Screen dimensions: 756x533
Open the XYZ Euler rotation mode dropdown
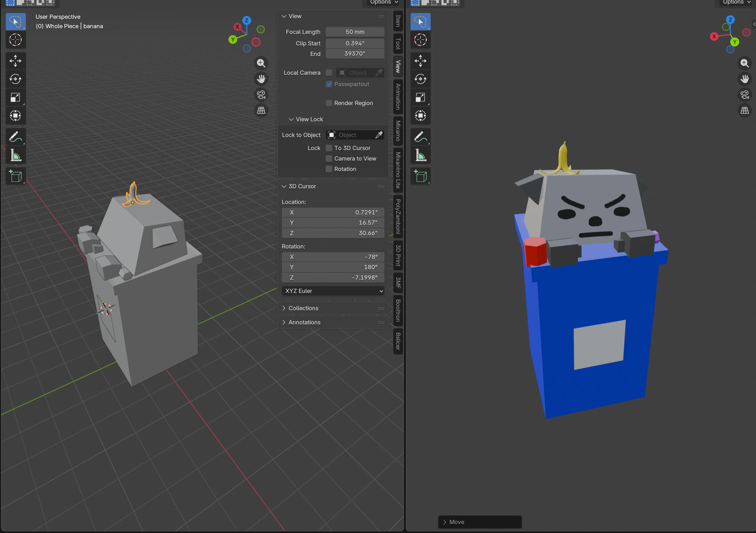(333, 291)
